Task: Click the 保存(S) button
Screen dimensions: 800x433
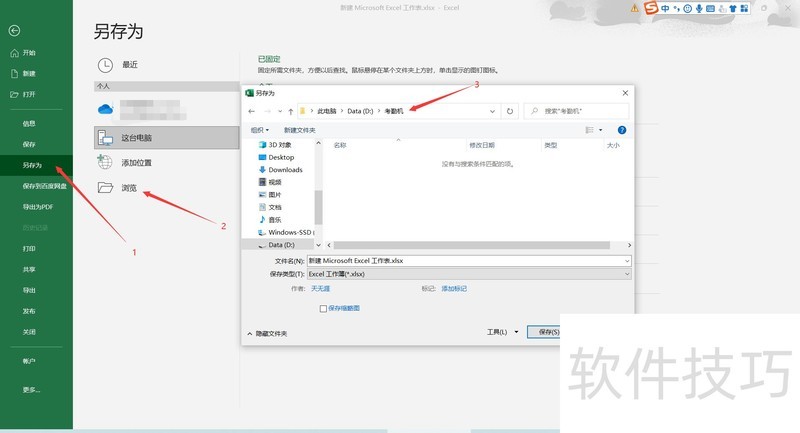Action: point(544,332)
